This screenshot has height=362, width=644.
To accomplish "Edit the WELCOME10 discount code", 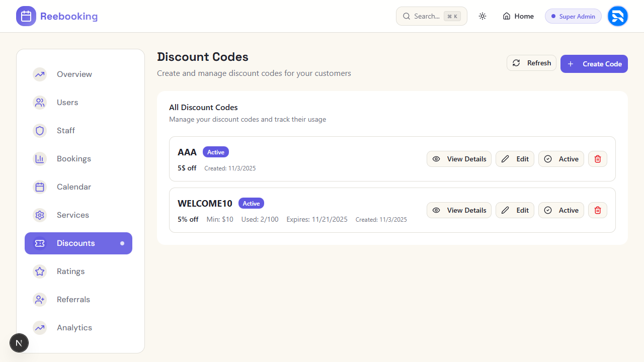I will [x=515, y=210].
